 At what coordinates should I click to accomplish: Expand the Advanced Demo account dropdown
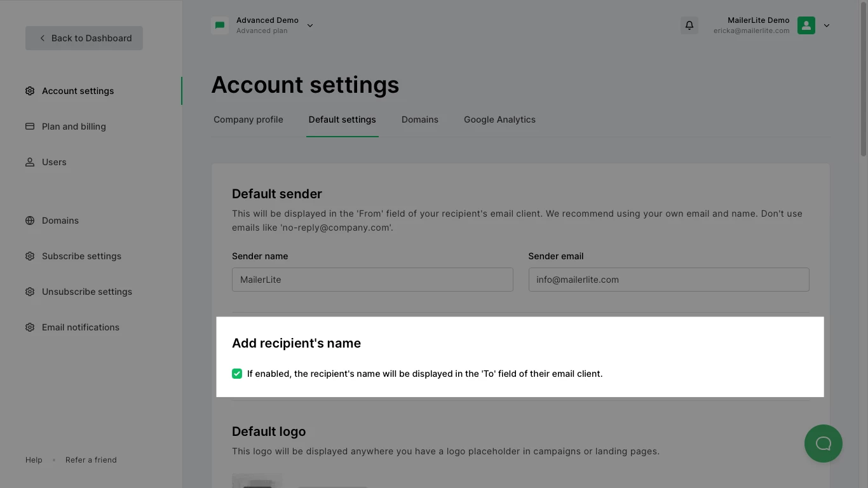(310, 25)
